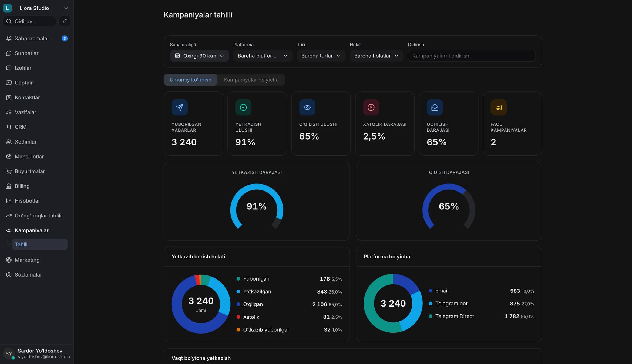The width and height of the screenshot is (632, 364).
Task: Click the Sozlamalar settings icon
Action: pyautogui.click(x=9, y=275)
